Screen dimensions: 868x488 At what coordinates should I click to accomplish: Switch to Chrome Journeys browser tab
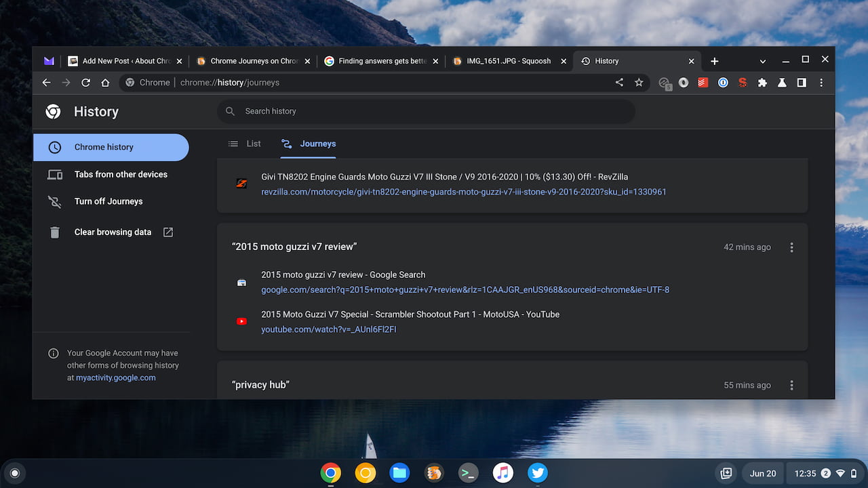[x=254, y=61]
